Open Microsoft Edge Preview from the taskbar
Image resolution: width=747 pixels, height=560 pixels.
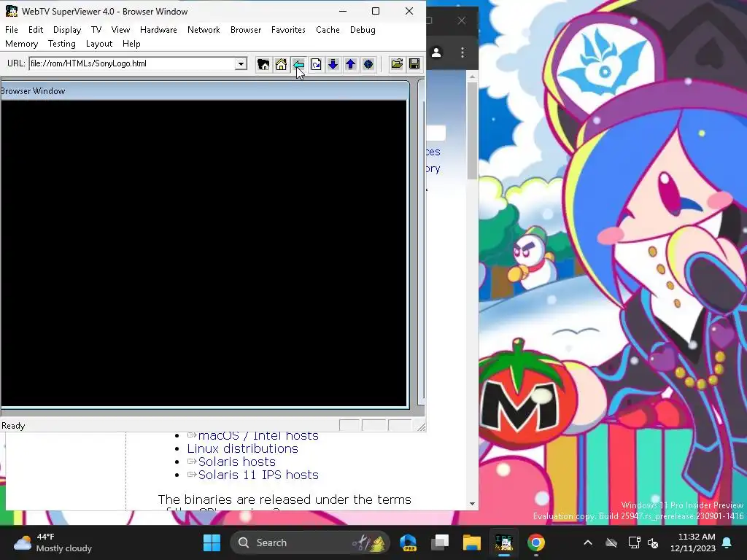pyautogui.click(x=409, y=542)
